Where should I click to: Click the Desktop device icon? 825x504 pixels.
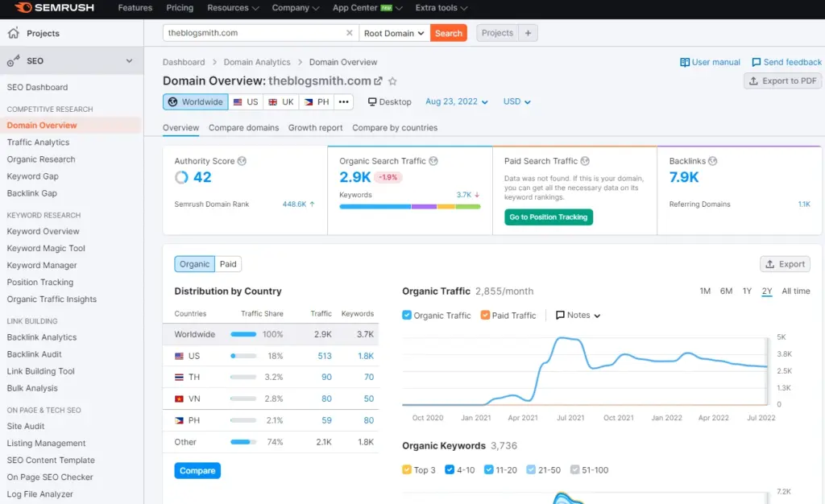[x=372, y=101]
